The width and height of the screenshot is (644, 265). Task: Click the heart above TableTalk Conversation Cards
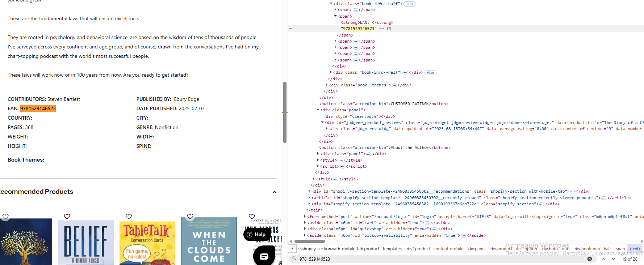[129, 217]
